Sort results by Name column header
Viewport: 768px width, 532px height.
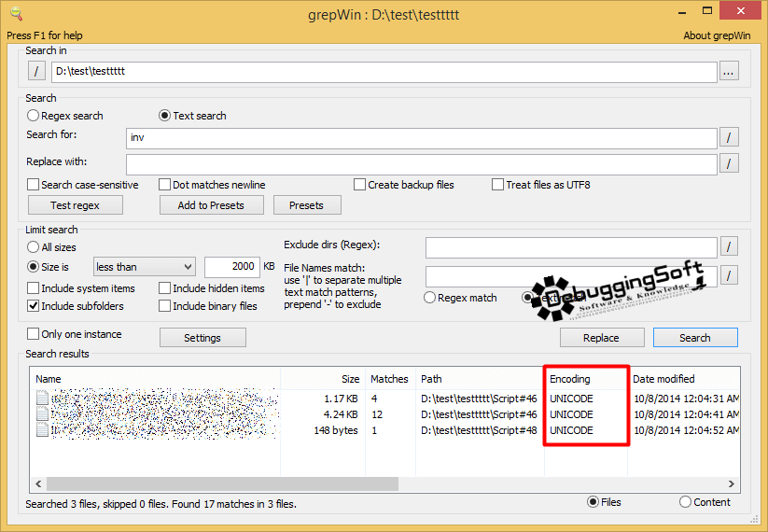click(155, 379)
